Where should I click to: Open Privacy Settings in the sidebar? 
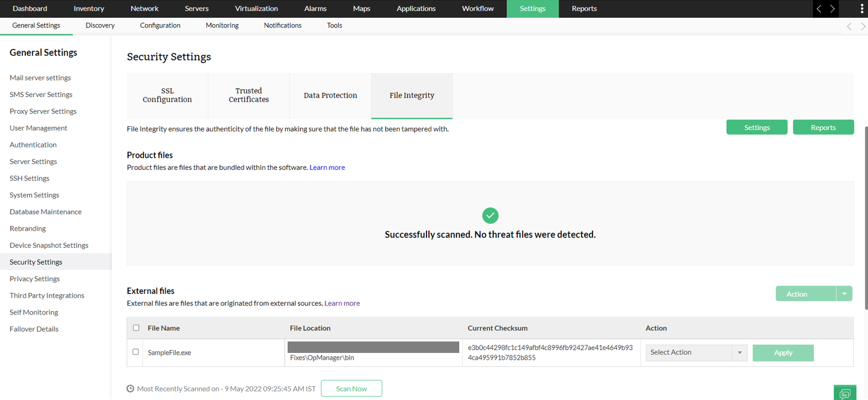(x=34, y=278)
